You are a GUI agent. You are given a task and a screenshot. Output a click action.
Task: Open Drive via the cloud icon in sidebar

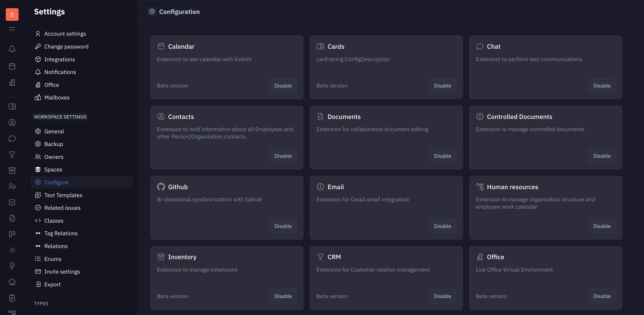click(12, 282)
